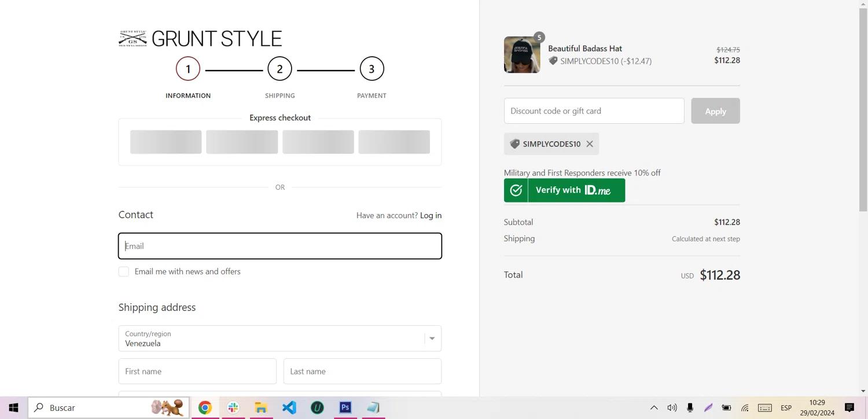Screen dimensions: 868x419
Task: Open Slack from the taskbar
Action: point(233,407)
